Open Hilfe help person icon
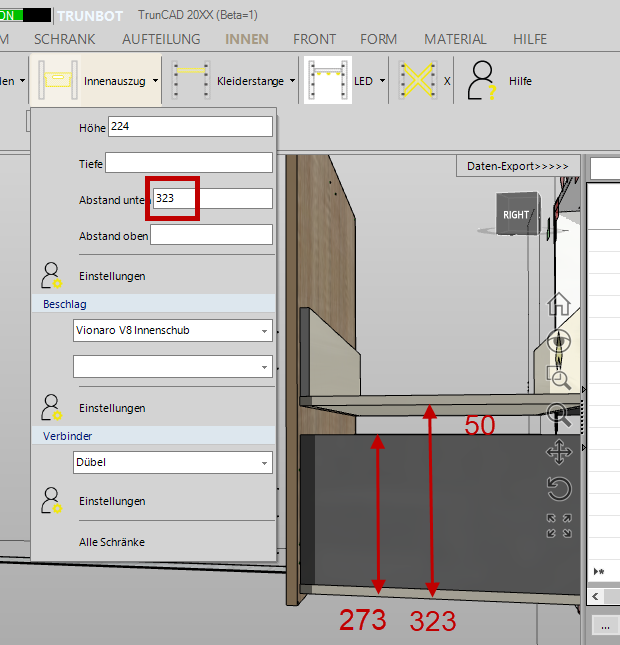The image size is (620, 645). pyautogui.click(x=483, y=81)
